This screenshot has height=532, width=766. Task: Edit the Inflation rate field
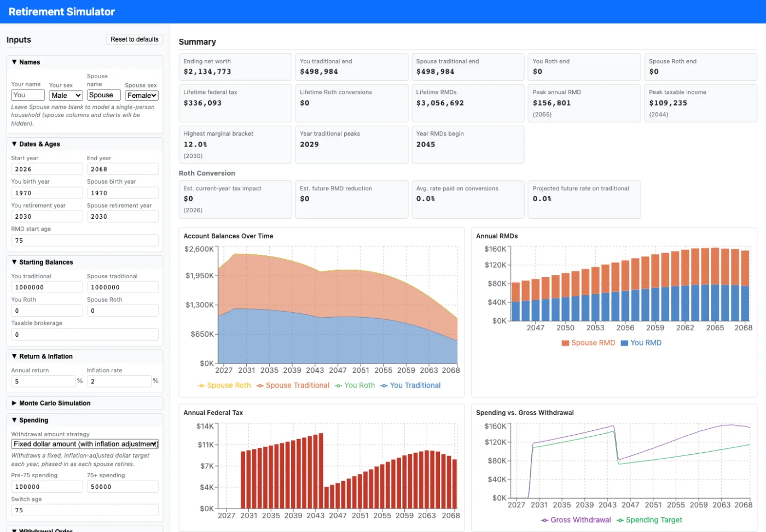pos(119,382)
